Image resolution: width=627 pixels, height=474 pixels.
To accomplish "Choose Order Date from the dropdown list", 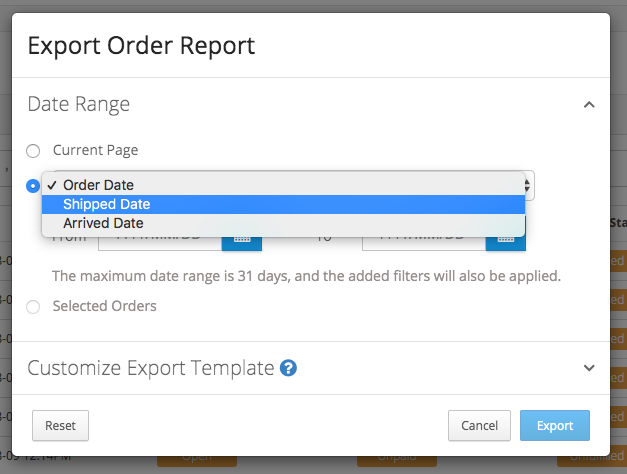I will pos(283,185).
